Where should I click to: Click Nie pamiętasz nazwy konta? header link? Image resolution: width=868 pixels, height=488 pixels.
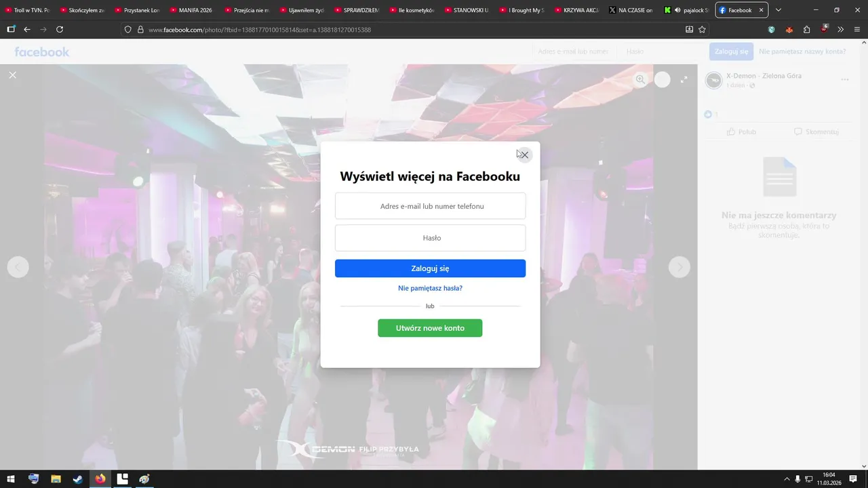tap(802, 52)
